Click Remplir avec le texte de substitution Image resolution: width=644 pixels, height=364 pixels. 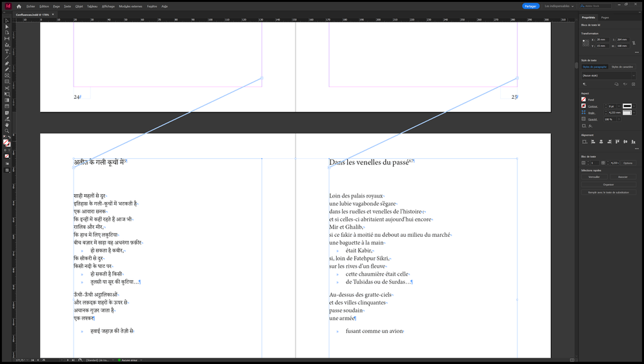(x=609, y=192)
